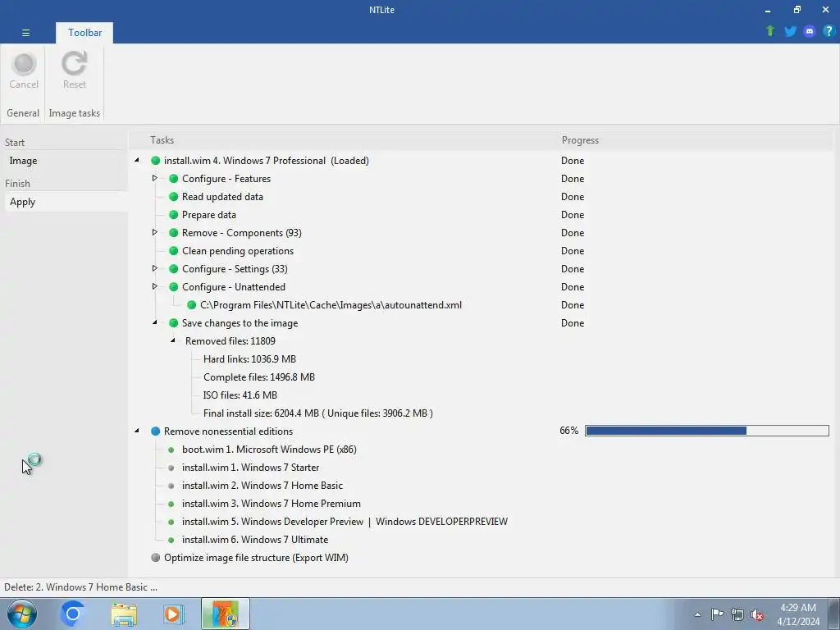Screen dimensions: 840x630
Task: Expand the Configure - Features node
Action: tap(155, 178)
